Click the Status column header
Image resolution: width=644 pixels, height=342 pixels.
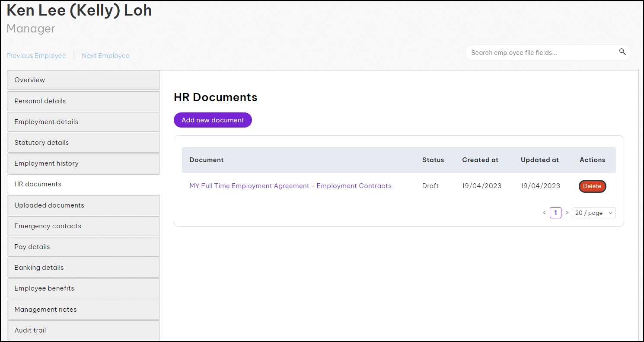(x=433, y=160)
